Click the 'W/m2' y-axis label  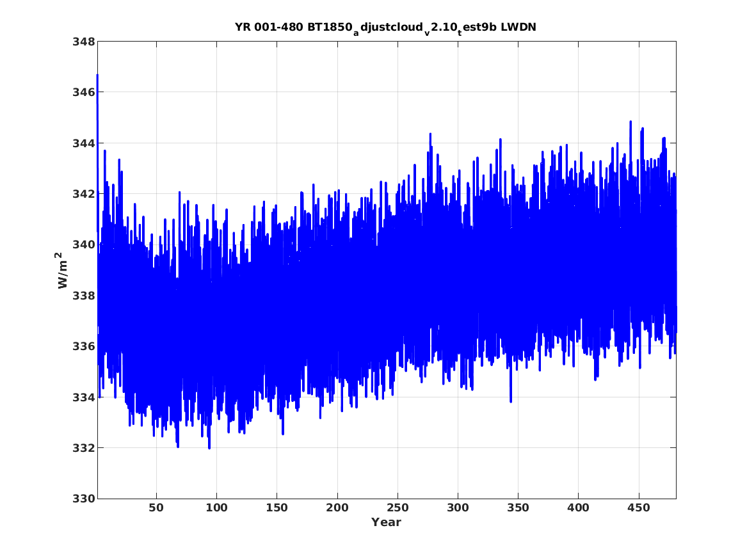62,270
